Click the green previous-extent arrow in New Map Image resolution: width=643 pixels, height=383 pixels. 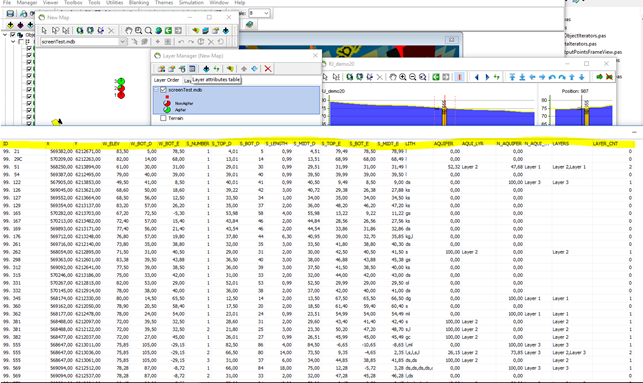(168, 30)
